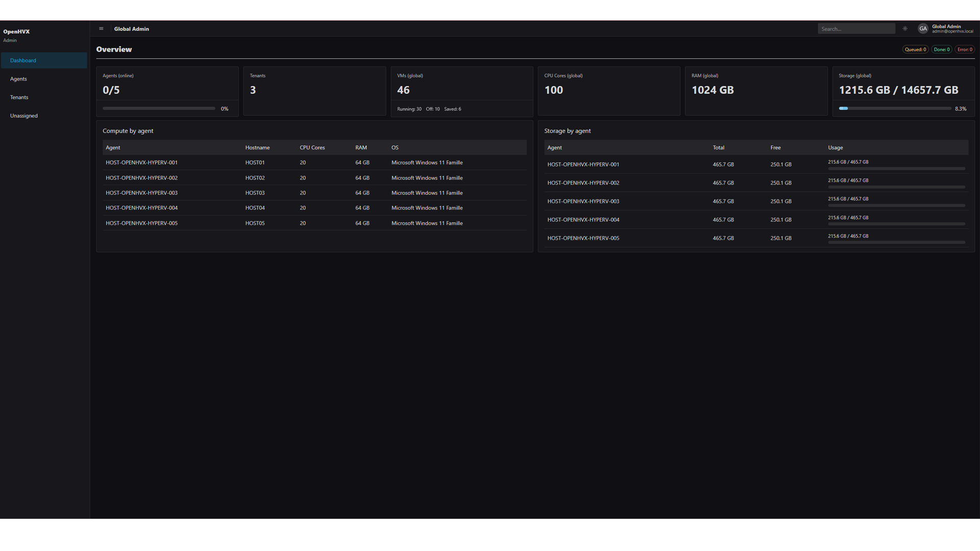Select Dashboard in the sidebar
980x551 pixels.
coord(23,60)
